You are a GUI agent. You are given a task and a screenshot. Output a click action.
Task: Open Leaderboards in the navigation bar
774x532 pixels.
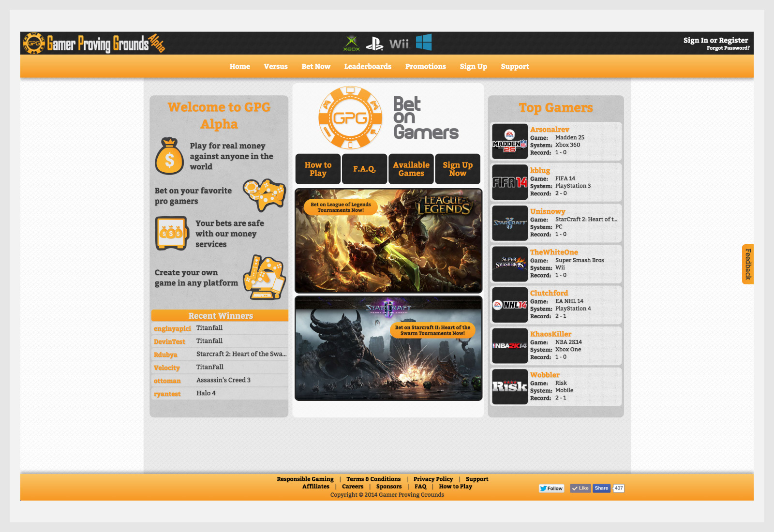click(368, 67)
